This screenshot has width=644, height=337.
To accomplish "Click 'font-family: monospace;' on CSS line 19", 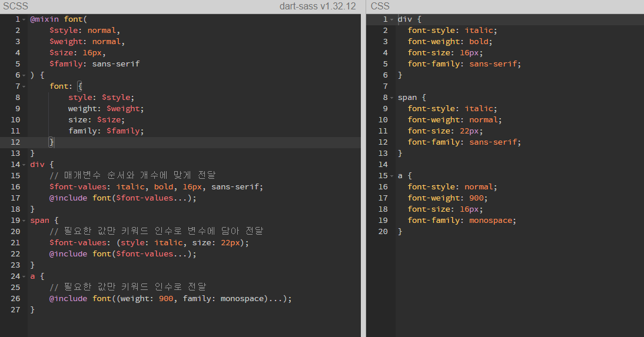I will tap(462, 221).
